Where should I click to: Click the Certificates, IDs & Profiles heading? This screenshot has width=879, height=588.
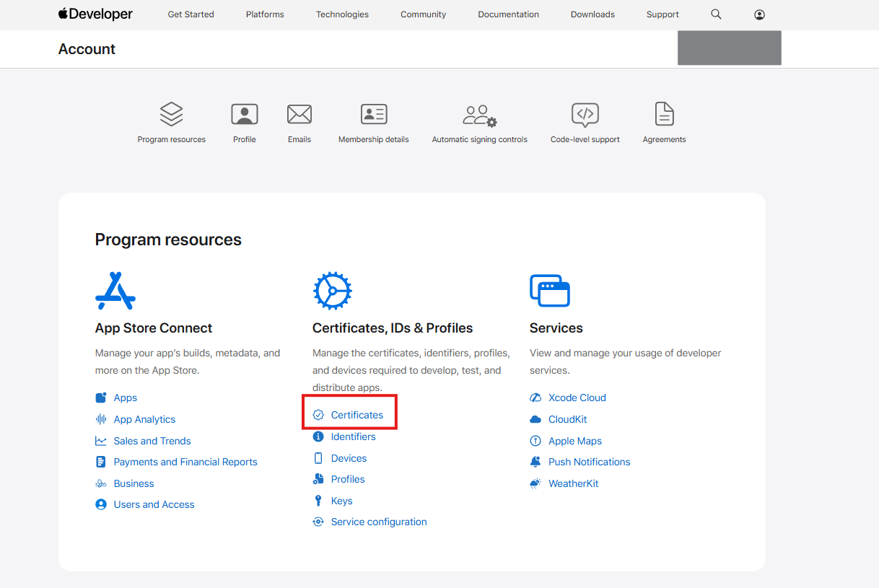pyautogui.click(x=393, y=328)
